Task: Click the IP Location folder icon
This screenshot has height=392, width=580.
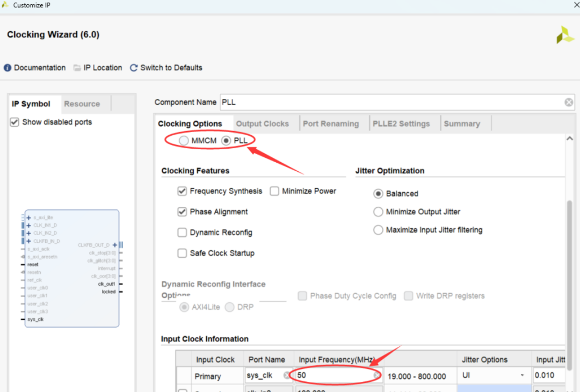Action: (x=77, y=68)
